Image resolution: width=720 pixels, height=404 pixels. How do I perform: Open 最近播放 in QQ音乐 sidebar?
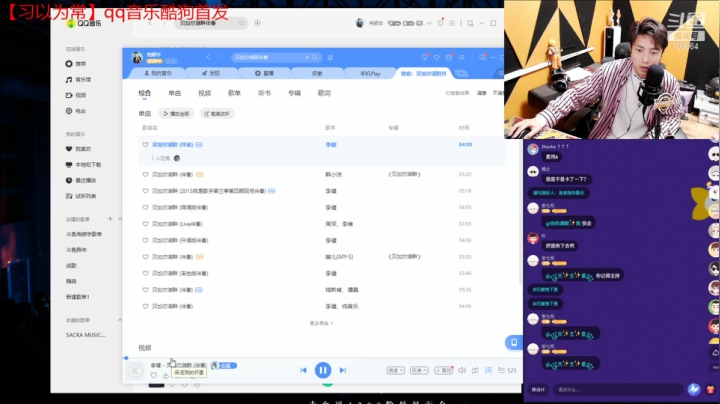point(81,180)
